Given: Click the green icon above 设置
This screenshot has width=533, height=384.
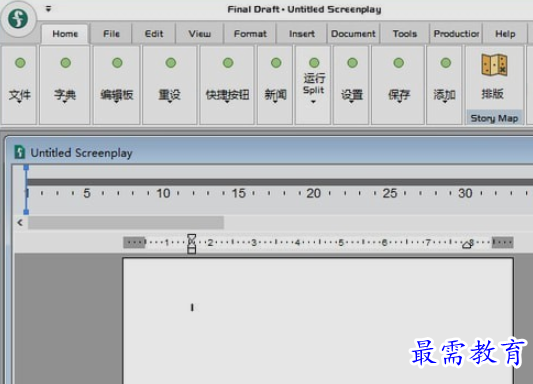Looking at the screenshot, I should coord(353,63).
